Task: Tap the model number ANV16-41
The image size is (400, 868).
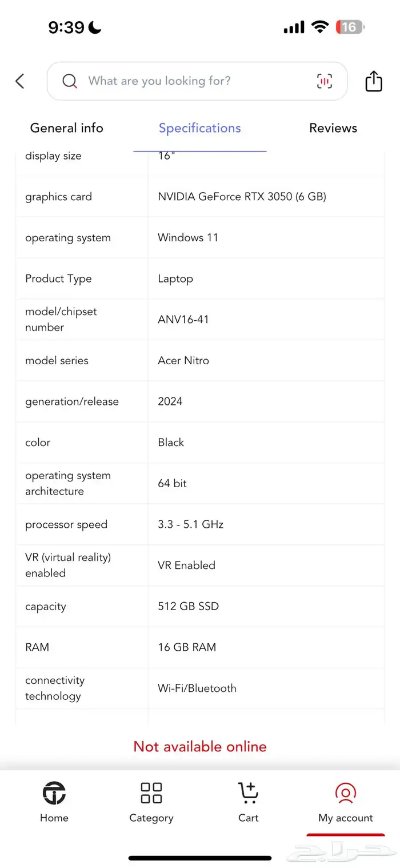Action: pos(183,320)
